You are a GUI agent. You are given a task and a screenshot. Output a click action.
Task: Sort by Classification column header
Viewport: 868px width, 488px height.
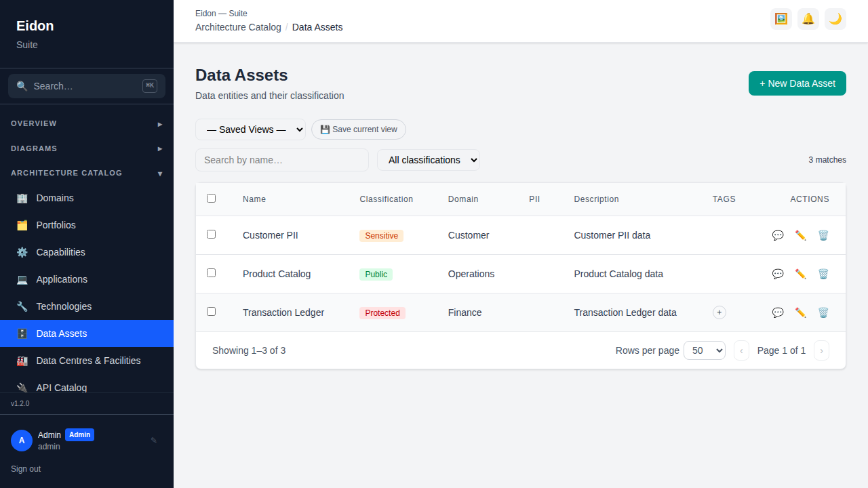tap(386, 199)
